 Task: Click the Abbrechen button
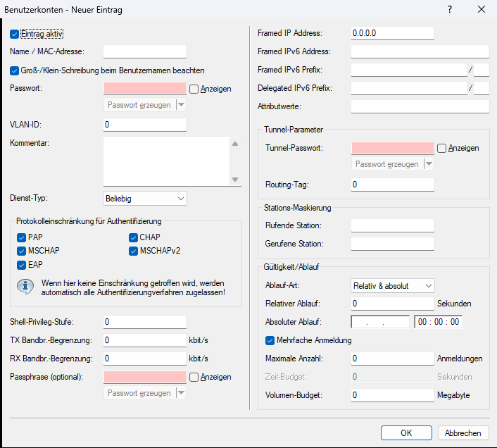point(463,433)
